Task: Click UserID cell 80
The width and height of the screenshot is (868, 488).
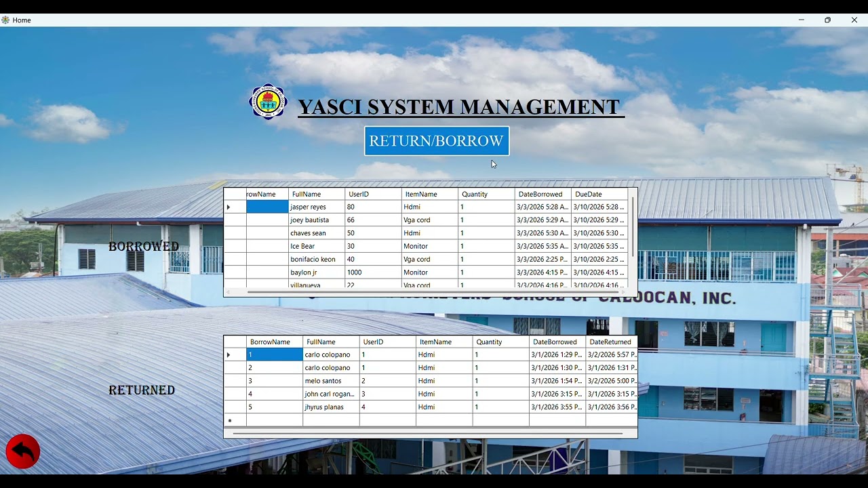Action: pyautogui.click(x=374, y=207)
